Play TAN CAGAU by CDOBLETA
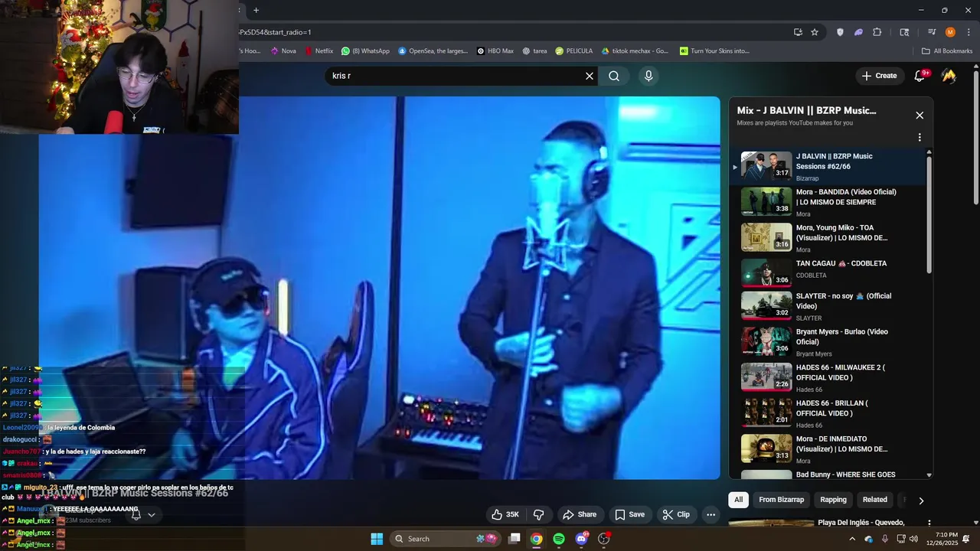The image size is (980, 551). click(828, 272)
